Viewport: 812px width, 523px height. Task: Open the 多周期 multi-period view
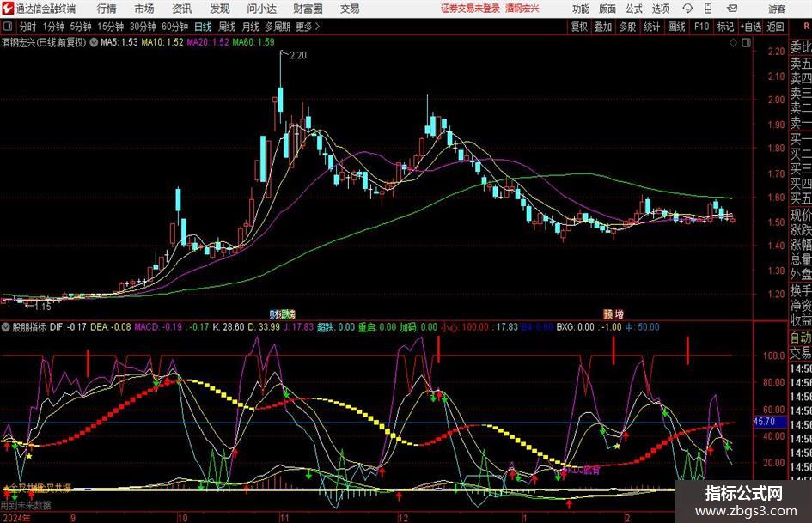point(277,27)
